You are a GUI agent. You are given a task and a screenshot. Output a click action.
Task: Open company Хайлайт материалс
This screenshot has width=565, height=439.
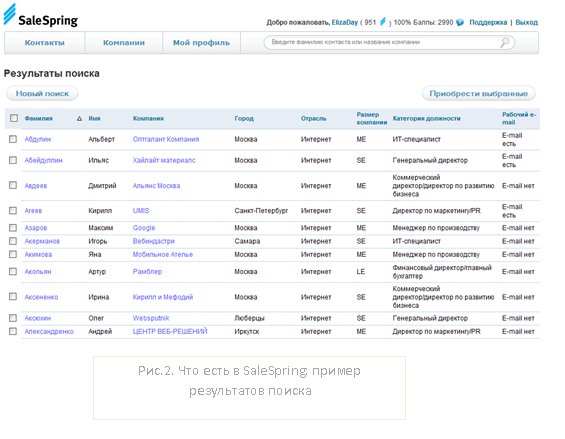point(164,160)
